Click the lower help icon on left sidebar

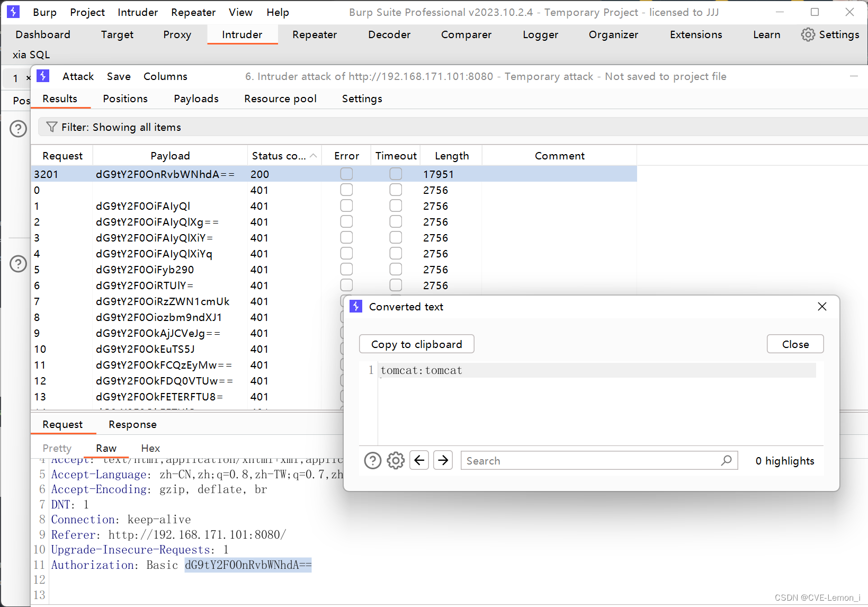point(19,263)
